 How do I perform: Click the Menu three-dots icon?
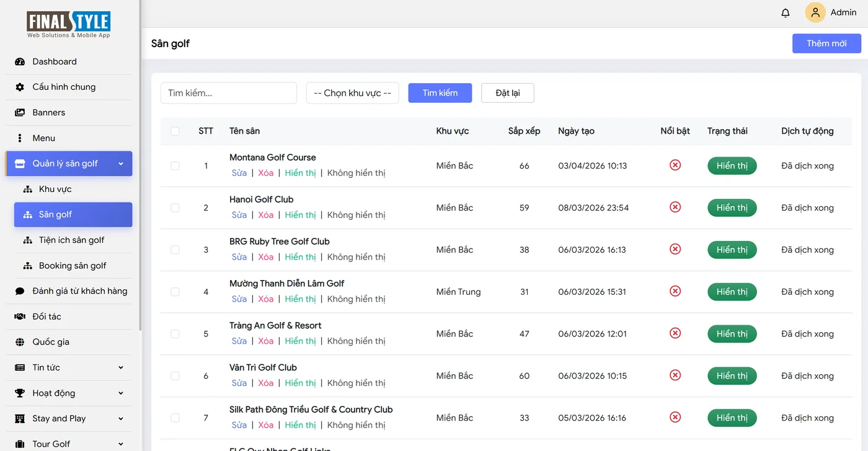pos(20,138)
